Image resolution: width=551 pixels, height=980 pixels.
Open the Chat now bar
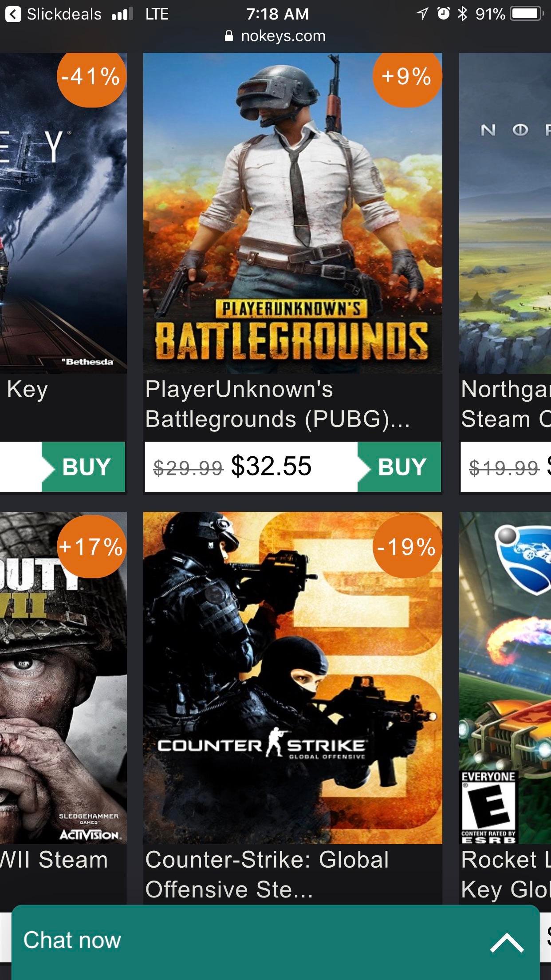click(222, 941)
